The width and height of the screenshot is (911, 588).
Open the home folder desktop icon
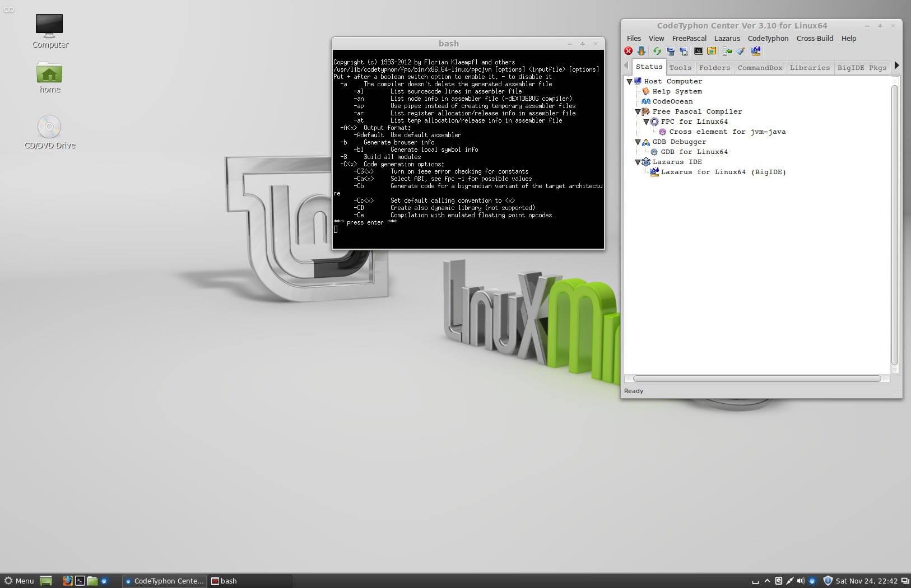(x=50, y=77)
